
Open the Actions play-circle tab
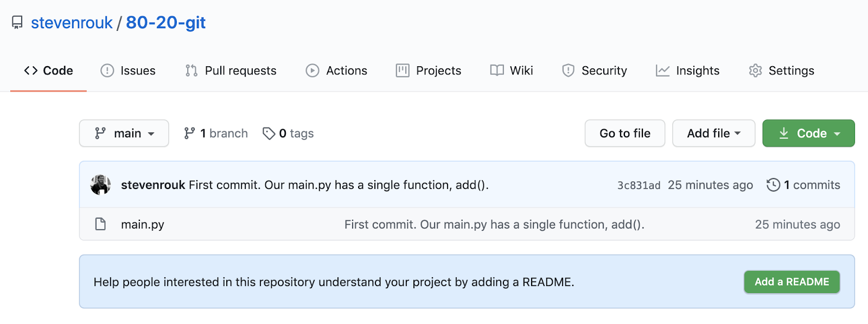click(336, 71)
